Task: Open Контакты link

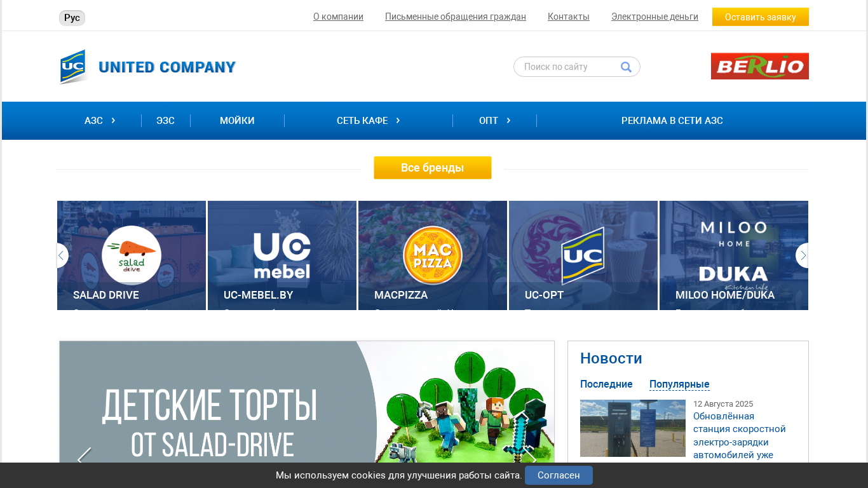Action: 569,17
